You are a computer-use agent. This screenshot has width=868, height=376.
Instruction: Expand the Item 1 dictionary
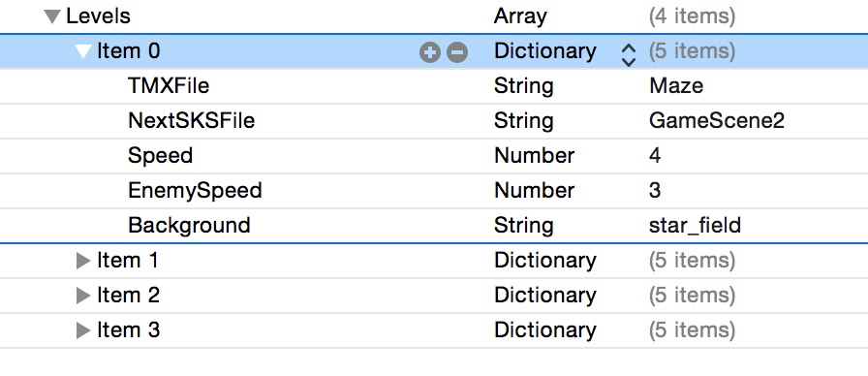[x=83, y=261]
